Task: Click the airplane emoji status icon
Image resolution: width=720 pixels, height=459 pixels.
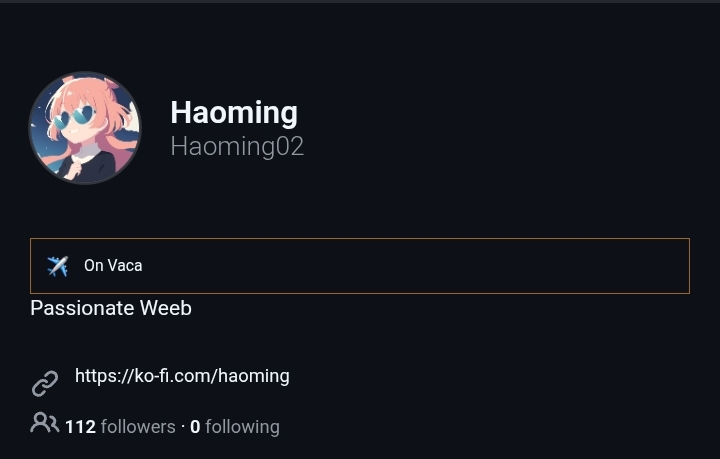Action: pos(57,266)
